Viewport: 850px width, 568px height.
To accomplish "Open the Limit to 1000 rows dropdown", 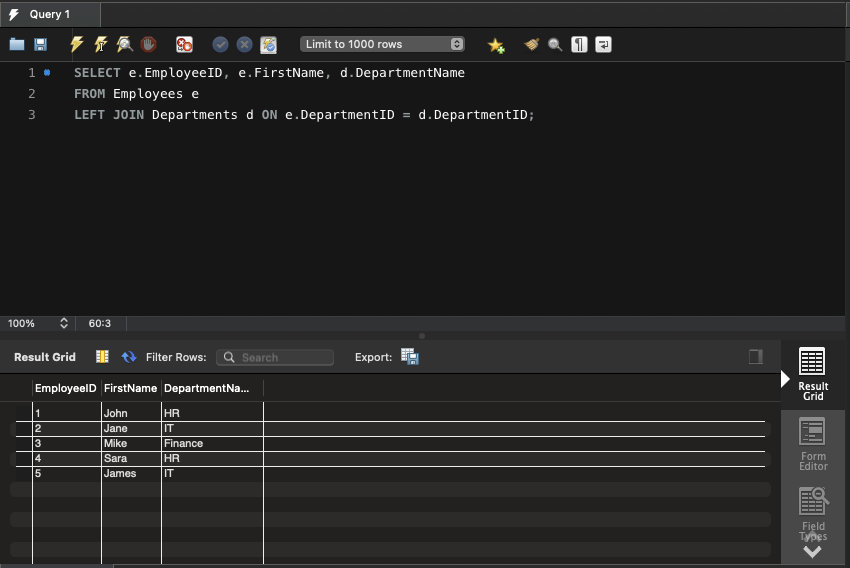I will 383,44.
